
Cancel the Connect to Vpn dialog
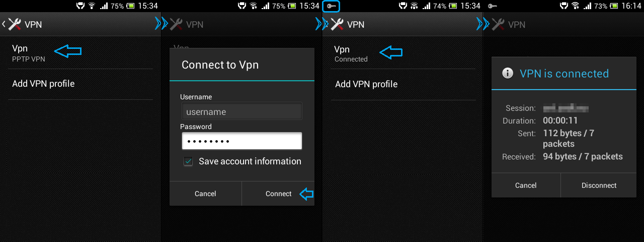pyautogui.click(x=205, y=194)
